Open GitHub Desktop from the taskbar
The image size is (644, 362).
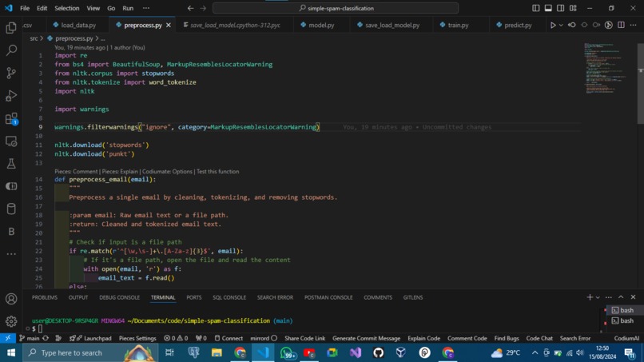(x=378, y=352)
